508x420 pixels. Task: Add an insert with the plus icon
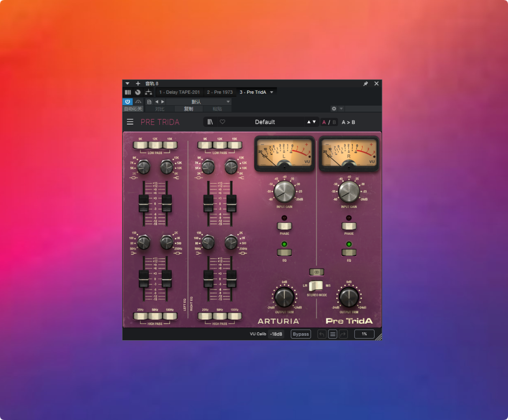[138, 83]
